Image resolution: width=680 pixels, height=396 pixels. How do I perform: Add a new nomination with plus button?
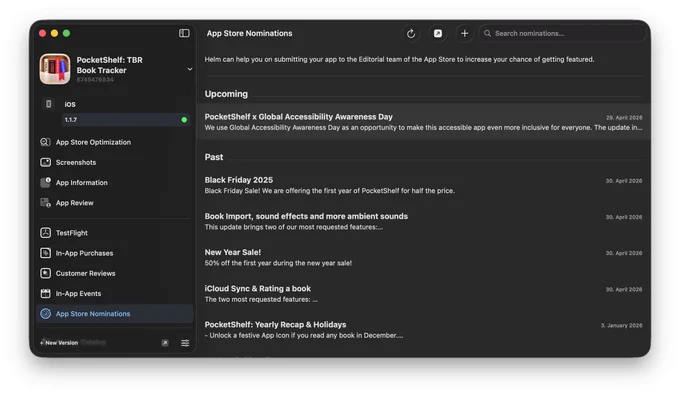(x=464, y=33)
